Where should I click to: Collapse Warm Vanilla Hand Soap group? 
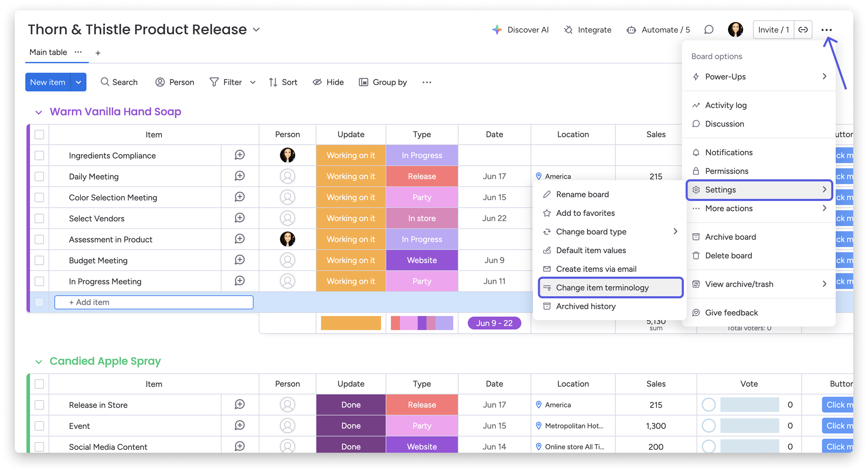pos(39,112)
